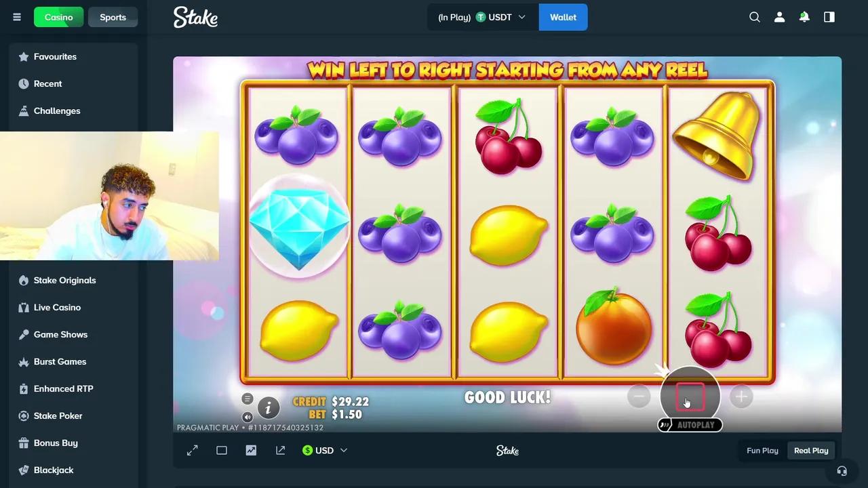Enter fullscreen mode for the game

click(x=193, y=450)
